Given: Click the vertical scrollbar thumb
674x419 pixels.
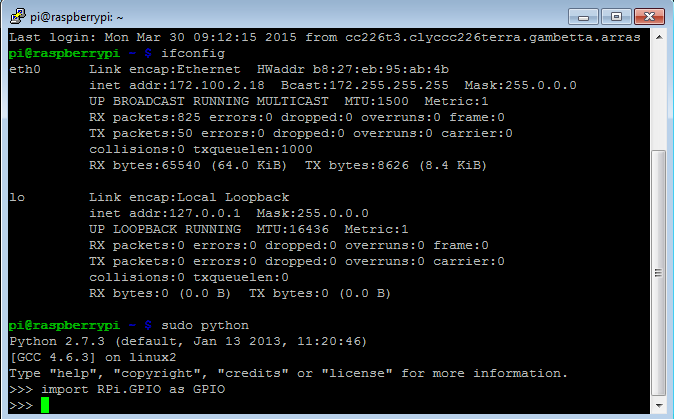Looking at the screenshot, I should pyautogui.click(x=659, y=273).
